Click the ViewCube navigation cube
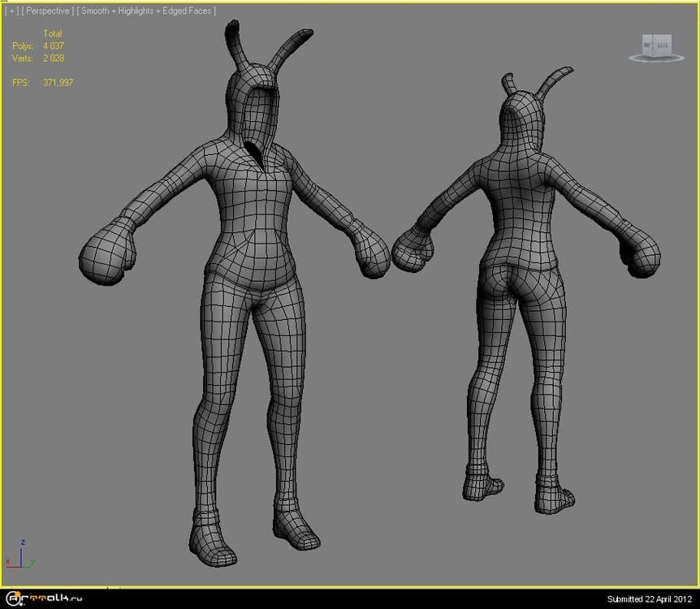The width and height of the screenshot is (700, 609). [x=656, y=48]
